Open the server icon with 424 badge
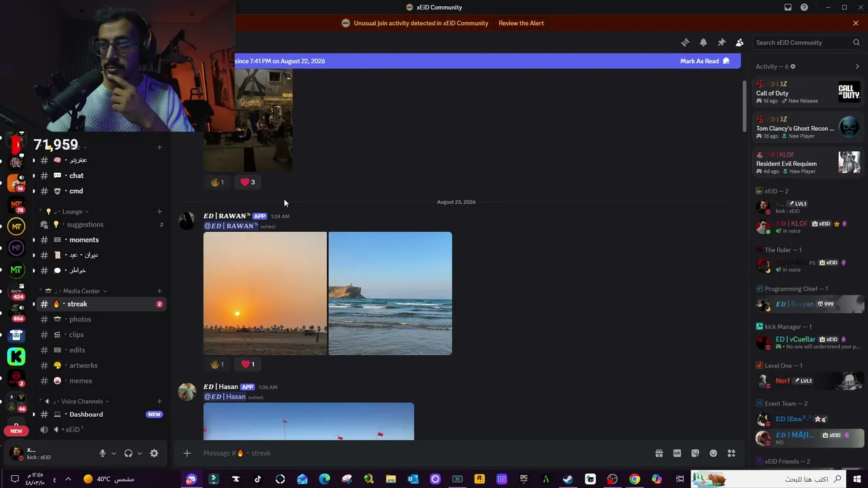The height and width of the screenshot is (488, 868). click(x=16, y=291)
